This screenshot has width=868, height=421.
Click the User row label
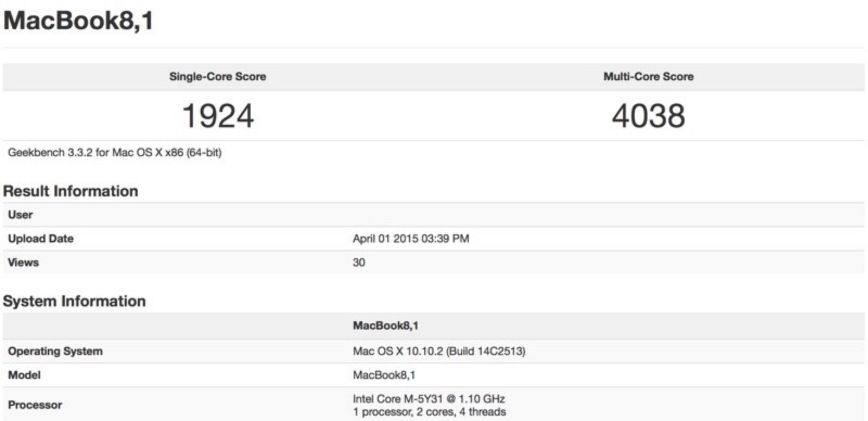(21, 214)
